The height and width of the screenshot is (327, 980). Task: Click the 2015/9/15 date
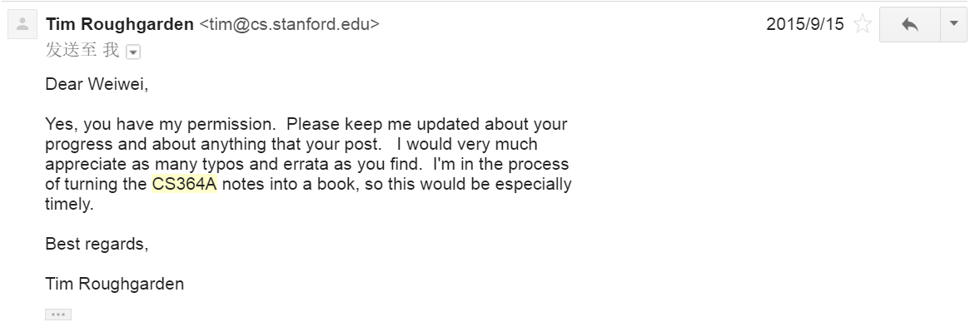coord(805,24)
